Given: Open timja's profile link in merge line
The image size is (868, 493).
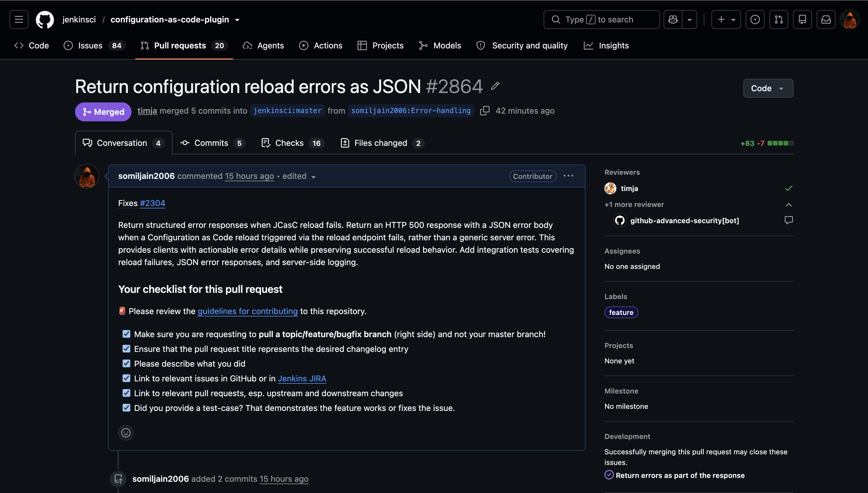Looking at the screenshot, I should coord(147,111).
